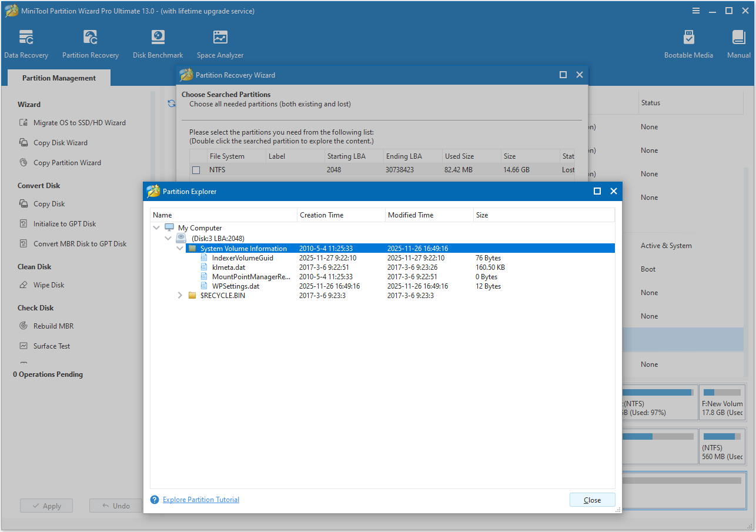Click the Used Size column header
Screen dimensions: 756x532
(x=471, y=156)
